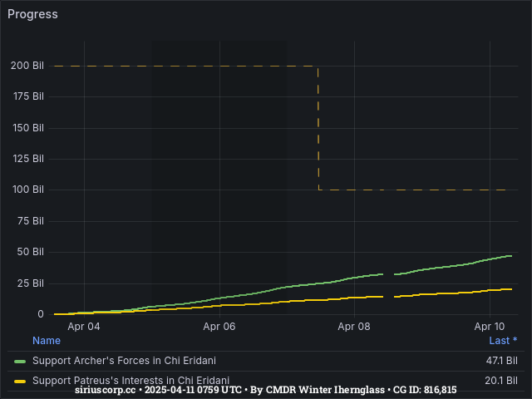Screen dimensions: 532x399
Task: Click the green line's end point
Action: (x=511, y=256)
